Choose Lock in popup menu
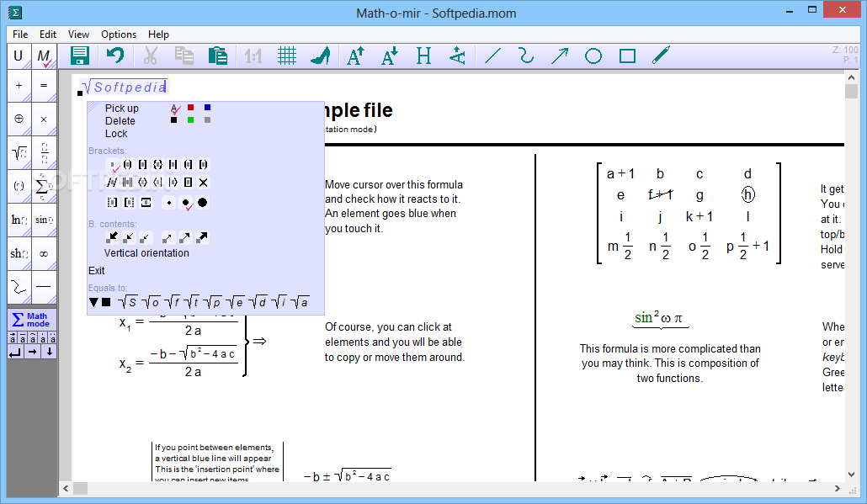 [116, 134]
